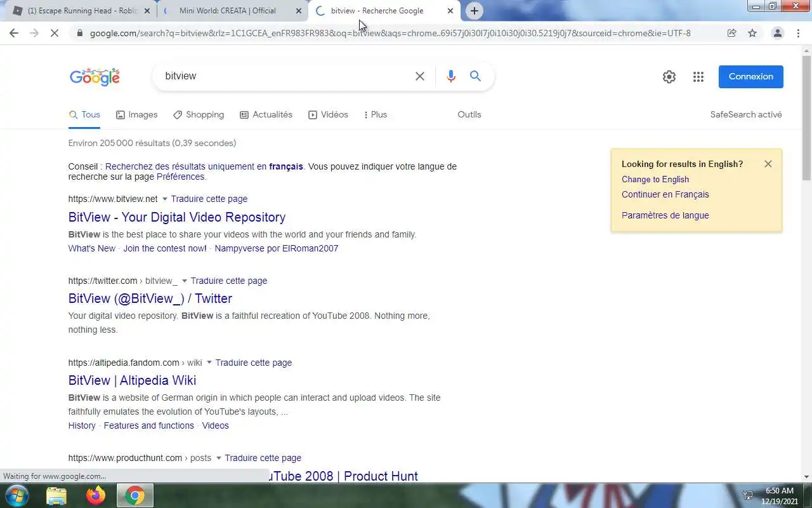The height and width of the screenshot is (508, 812).
Task: Open the Plus more filters menu
Action: coord(375,114)
